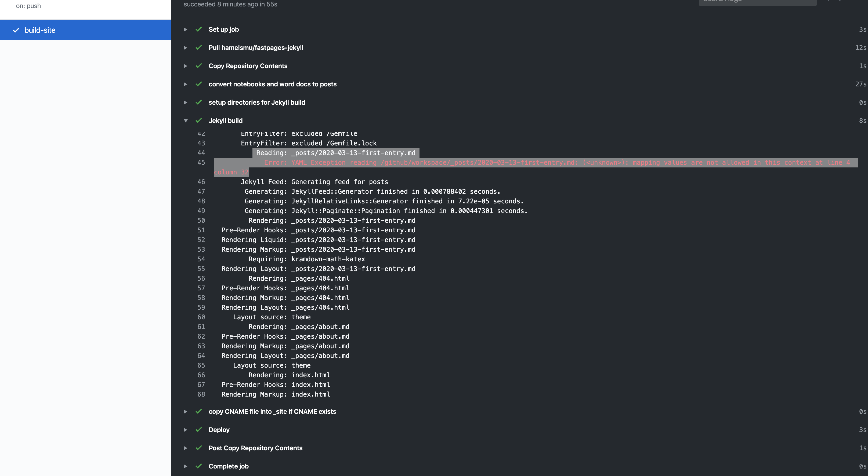Select the build-site job in the left sidebar
The width and height of the screenshot is (868, 476).
click(39, 30)
